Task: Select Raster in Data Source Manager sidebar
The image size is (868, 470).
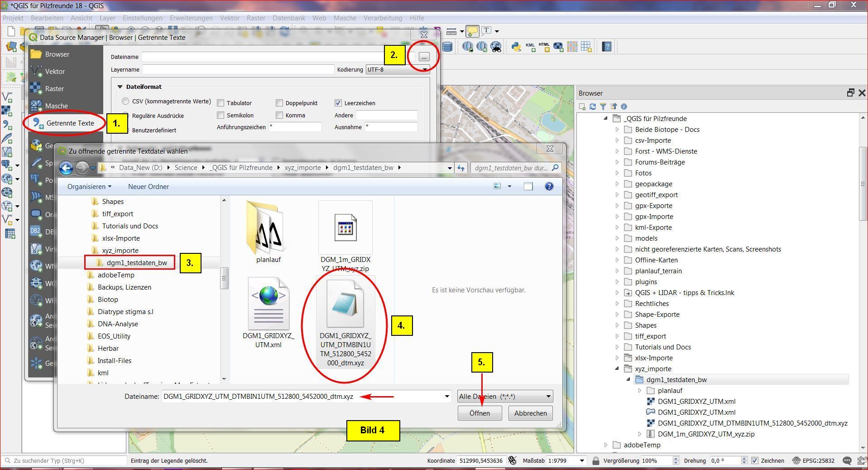Action: 54,89
